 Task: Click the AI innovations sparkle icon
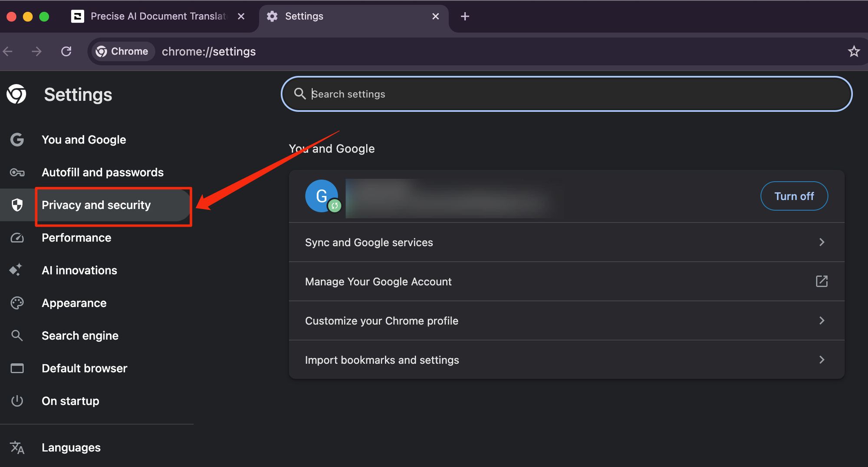point(16,270)
